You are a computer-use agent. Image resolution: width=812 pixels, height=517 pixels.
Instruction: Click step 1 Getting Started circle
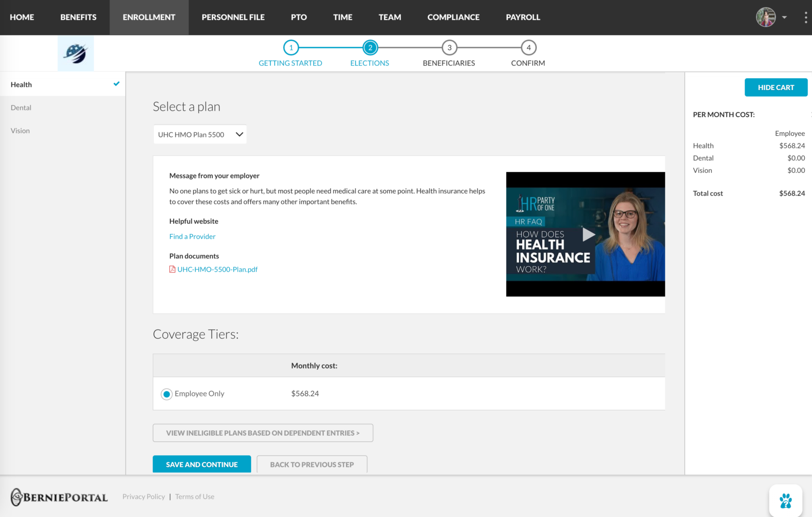(x=291, y=47)
